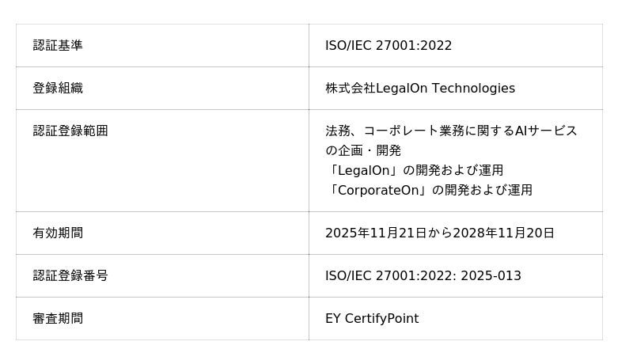The height and width of the screenshot is (364, 633).
Task: Select the ISO/IEC 27001:2022 certification standard value
Action: tap(389, 46)
